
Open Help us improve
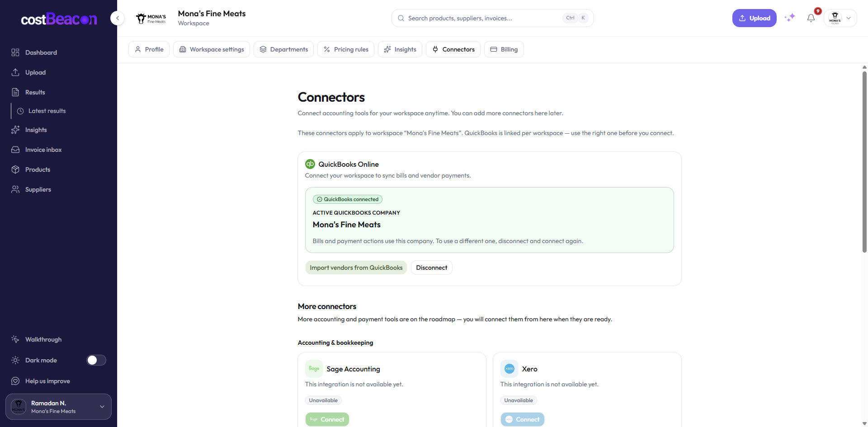pyautogui.click(x=58, y=381)
